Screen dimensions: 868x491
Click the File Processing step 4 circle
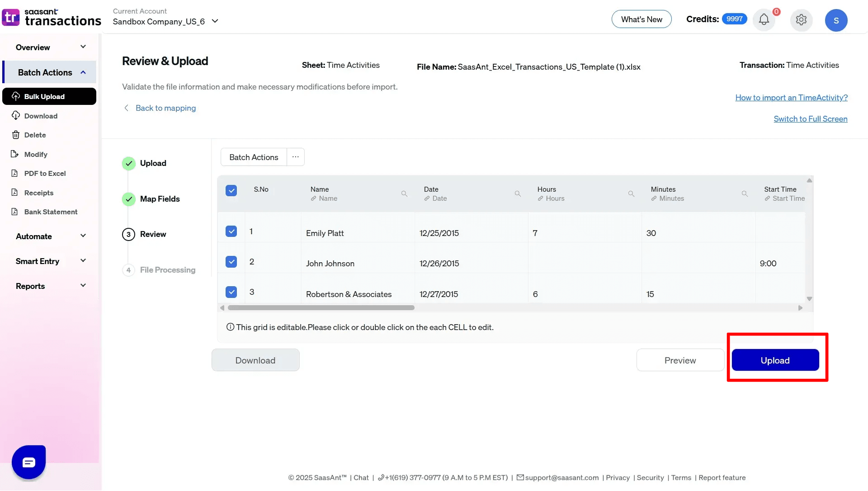[x=128, y=270]
